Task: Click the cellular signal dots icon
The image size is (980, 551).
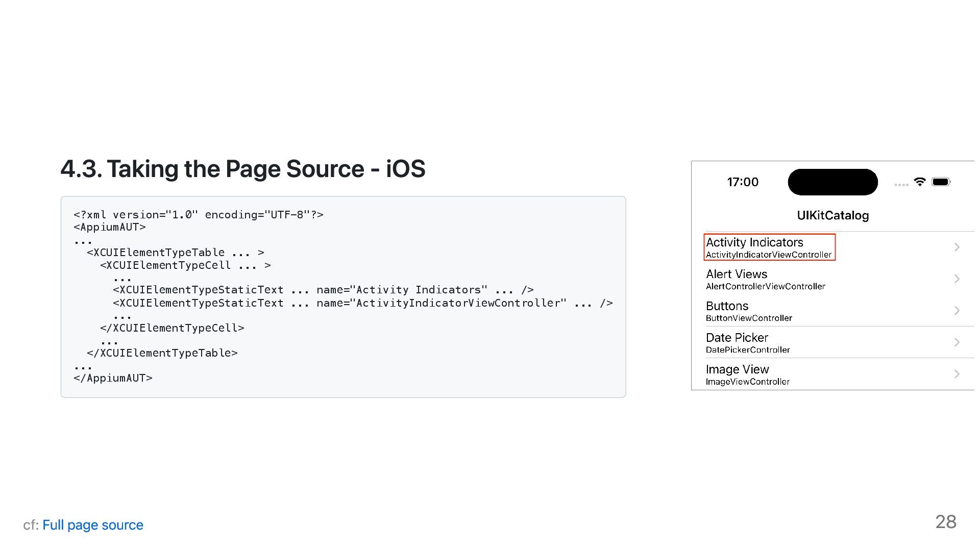Action: 901,185
